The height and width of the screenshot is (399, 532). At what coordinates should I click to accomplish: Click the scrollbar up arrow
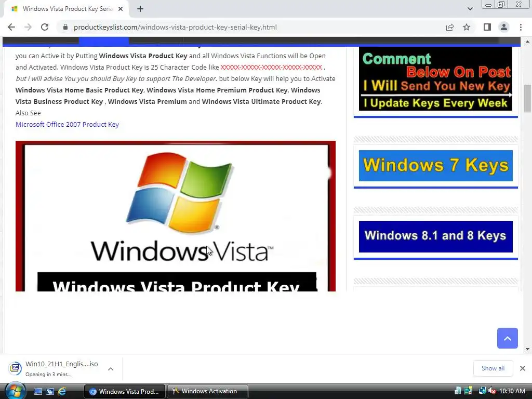click(527, 42)
